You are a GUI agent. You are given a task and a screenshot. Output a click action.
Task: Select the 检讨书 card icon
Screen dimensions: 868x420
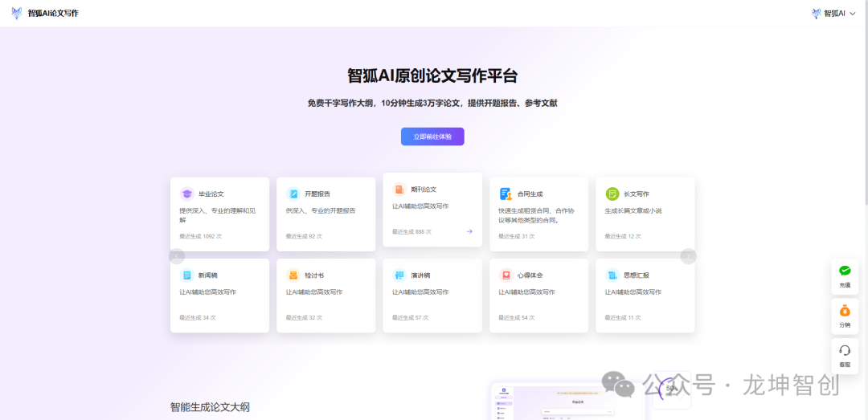coord(293,275)
